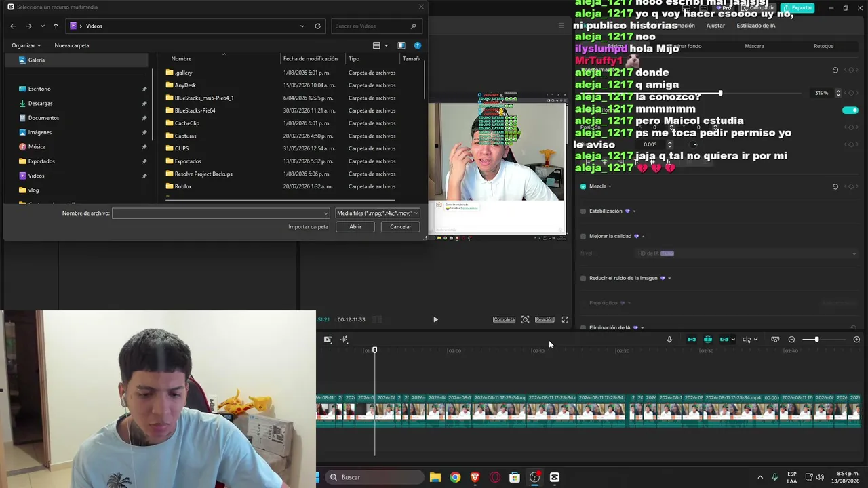Open Google Chrome from the taskbar
Image resolution: width=868 pixels, height=488 pixels.
click(x=455, y=477)
